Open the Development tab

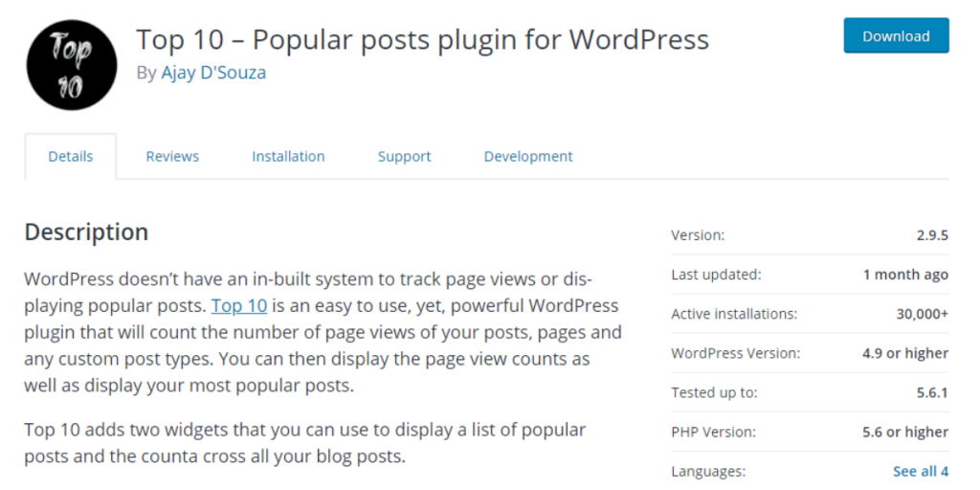(x=528, y=156)
